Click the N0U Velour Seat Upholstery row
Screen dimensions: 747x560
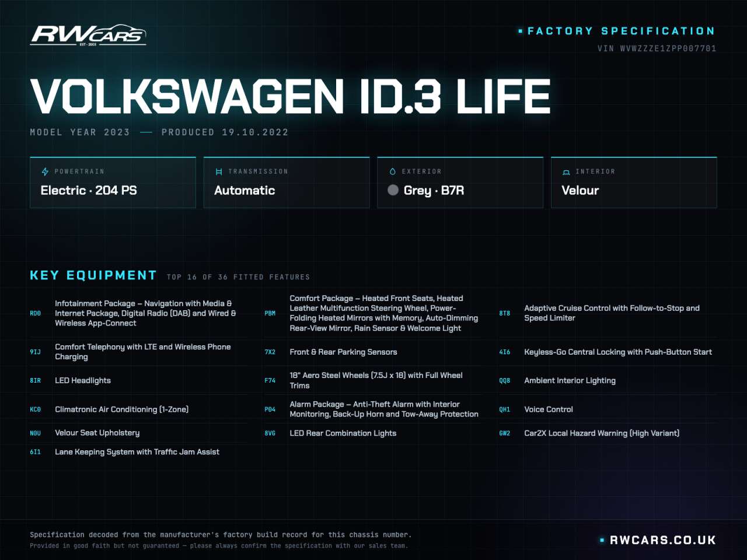pos(138,433)
